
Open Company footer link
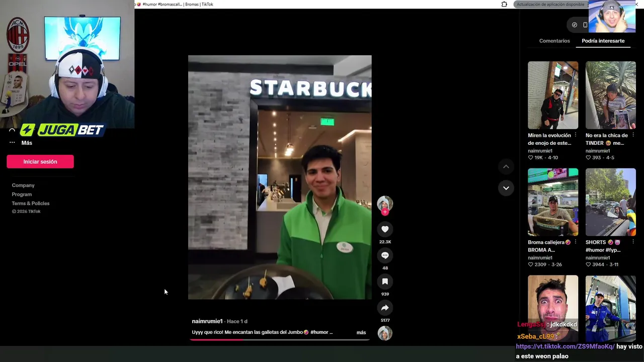pyautogui.click(x=23, y=186)
